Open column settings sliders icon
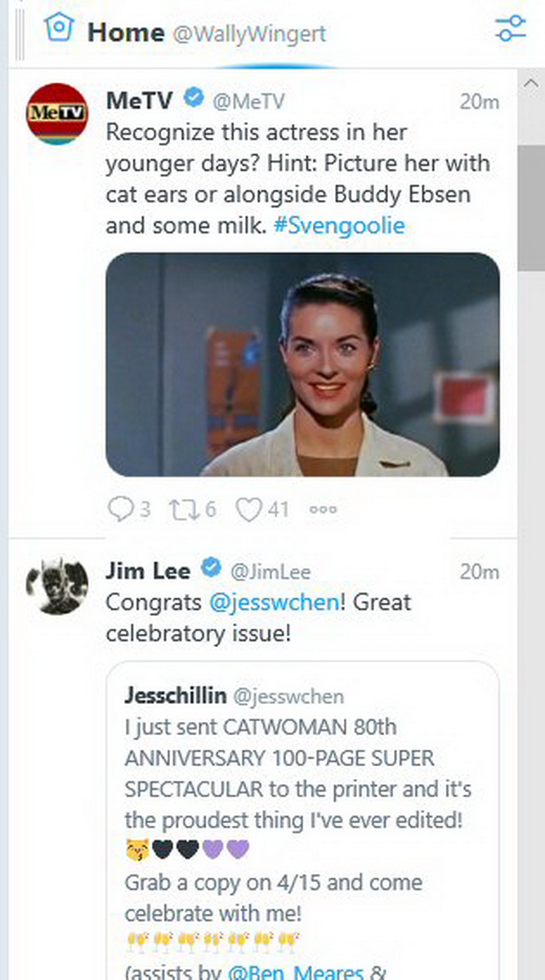Image resolution: width=545 pixels, height=980 pixels. 511,29
